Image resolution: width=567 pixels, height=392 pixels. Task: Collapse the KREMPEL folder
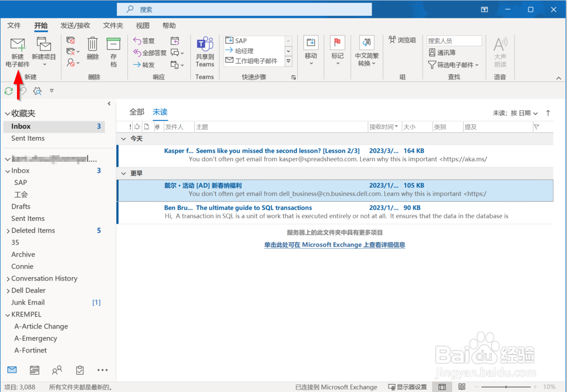tap(7, 315)
